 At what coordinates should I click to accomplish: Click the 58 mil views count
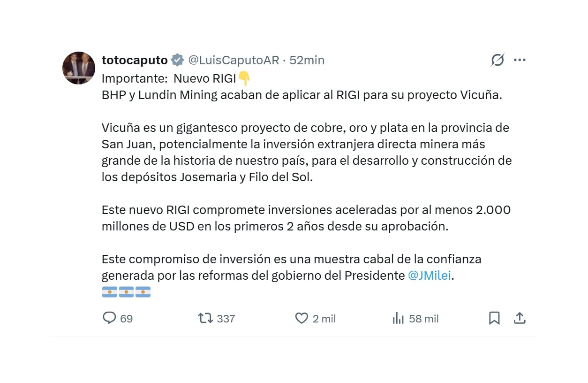pos(423,318)
